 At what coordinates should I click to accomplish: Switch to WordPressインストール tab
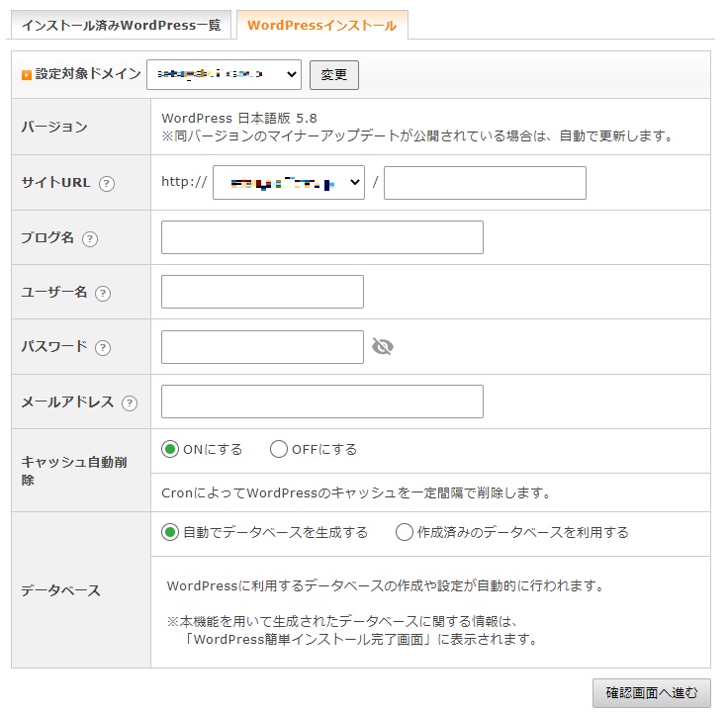click(x=322, y=25)
